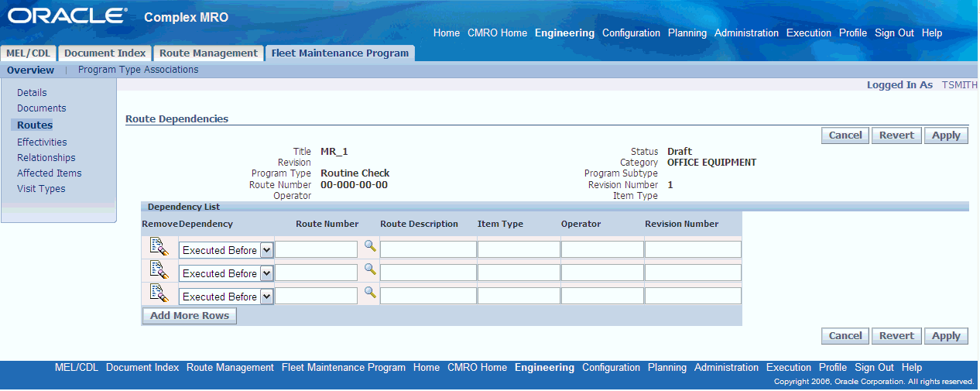Go to CMRO Home in top navigation
Image resolution: width=980 pixels, height=391 pixels.
(497, 33)
